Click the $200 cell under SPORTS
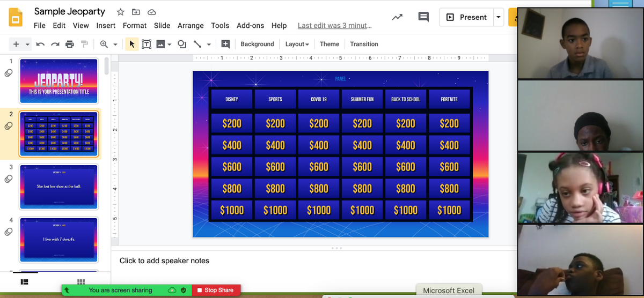This screenshot has height=298, width=644. click(275, 123)
